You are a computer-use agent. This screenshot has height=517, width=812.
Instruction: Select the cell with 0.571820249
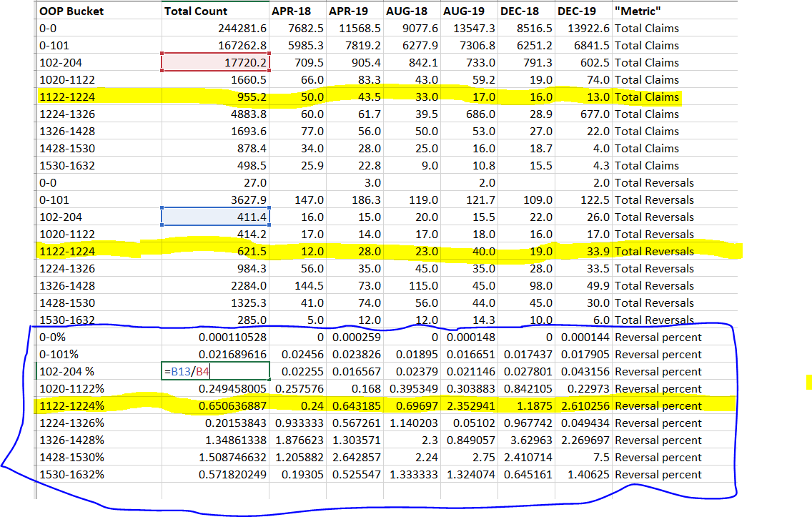[215, 474]
